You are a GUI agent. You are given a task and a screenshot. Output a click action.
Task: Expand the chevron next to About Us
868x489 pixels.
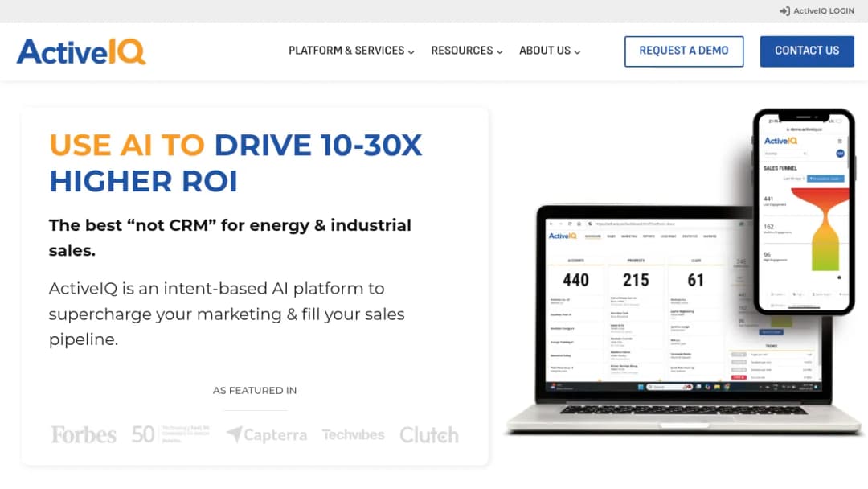(577, 52)
